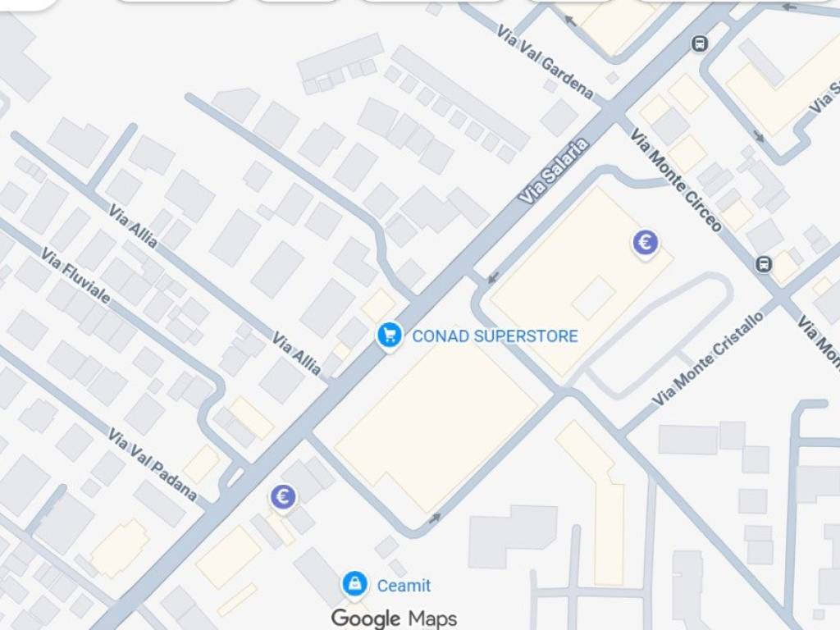The height and width of the screenshot is (630, 840).
Task: Click the Google Maps logo
Action: pyautogui.click(x=395, y=619)
